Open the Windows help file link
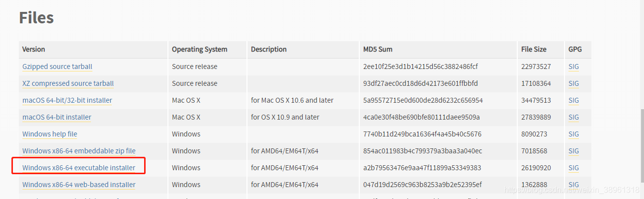The width and height of the screenshot is (644, 199). [x=50, y=134]
